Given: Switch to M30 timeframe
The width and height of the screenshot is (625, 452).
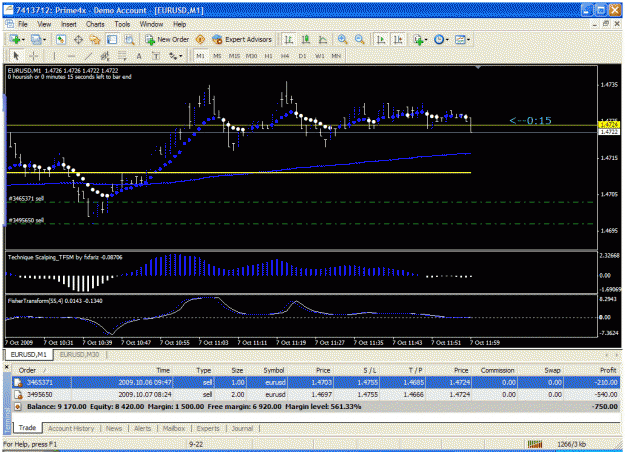Looking at the screenshot, I should pyautogui.click(x=252, y=56).
